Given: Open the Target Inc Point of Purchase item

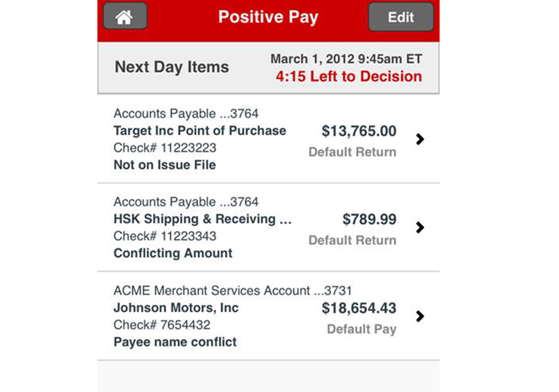Looking at the screenshot, I should click(268, 139).
